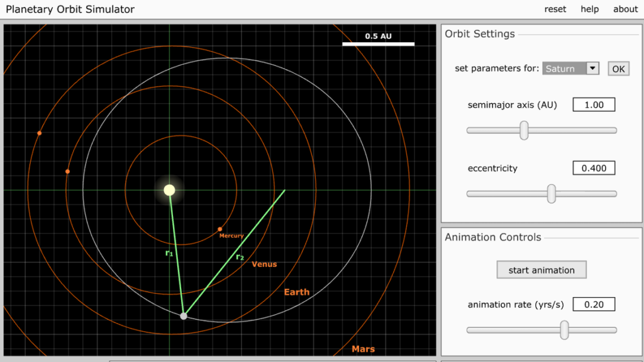Click the Planetary Orbit Simulator title

(70, 9)
